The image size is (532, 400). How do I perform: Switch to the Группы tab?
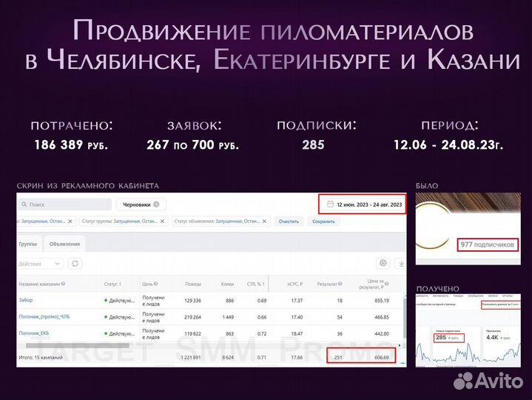[x=29, y=244]
